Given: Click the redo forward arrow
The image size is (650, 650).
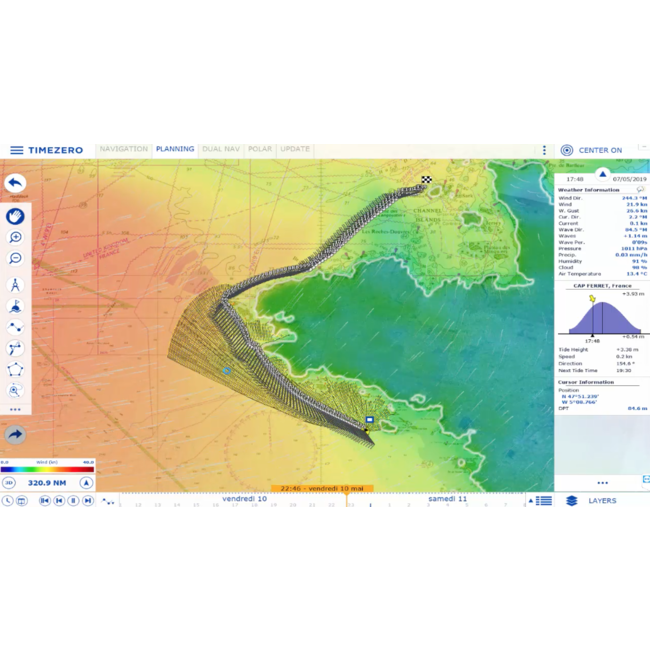Looking at the screenshot, I should [15, 435].
